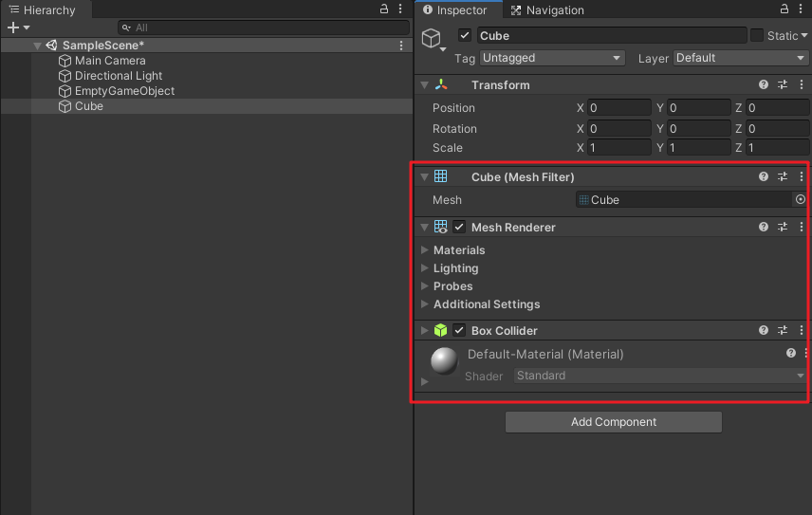Click the Mesh field showing Cube
Screen dimensions: 812x515
(x=685, y=199)
